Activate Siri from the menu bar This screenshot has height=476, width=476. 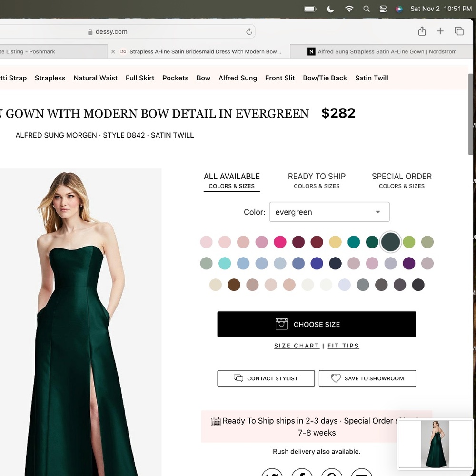point(399,9)
